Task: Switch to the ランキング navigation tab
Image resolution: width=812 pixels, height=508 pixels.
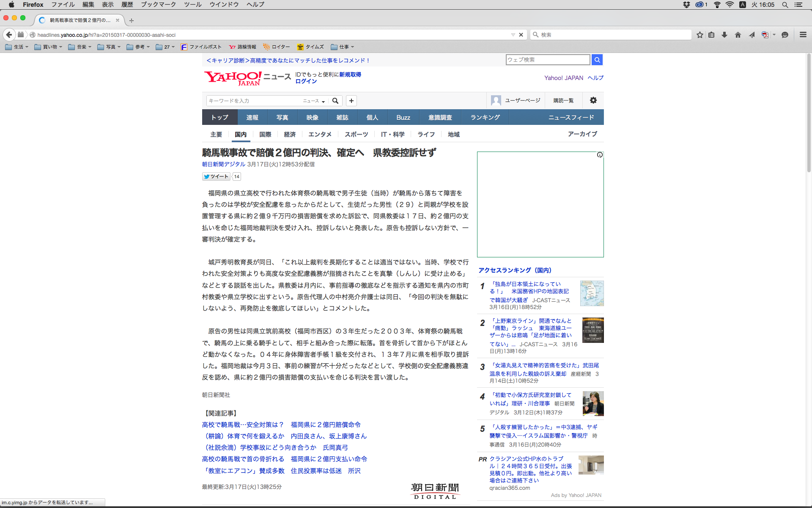Action: coord(485,117)
